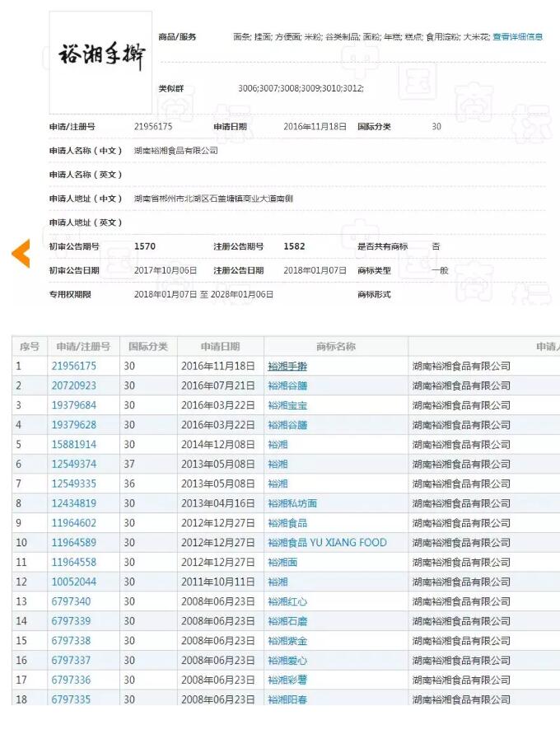This screenshot has height=730, width=560.
Task: Open registration number 6797335 link
Action: click(71, 700)
